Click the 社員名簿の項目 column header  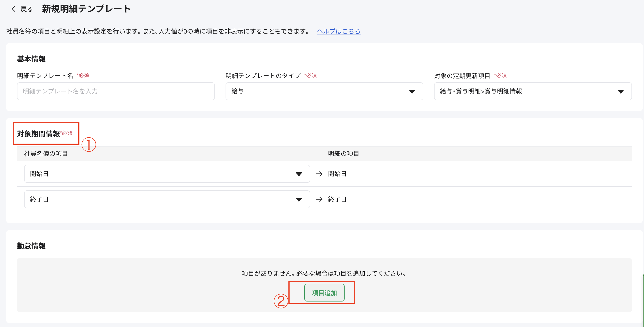click(x=46, y=153)
